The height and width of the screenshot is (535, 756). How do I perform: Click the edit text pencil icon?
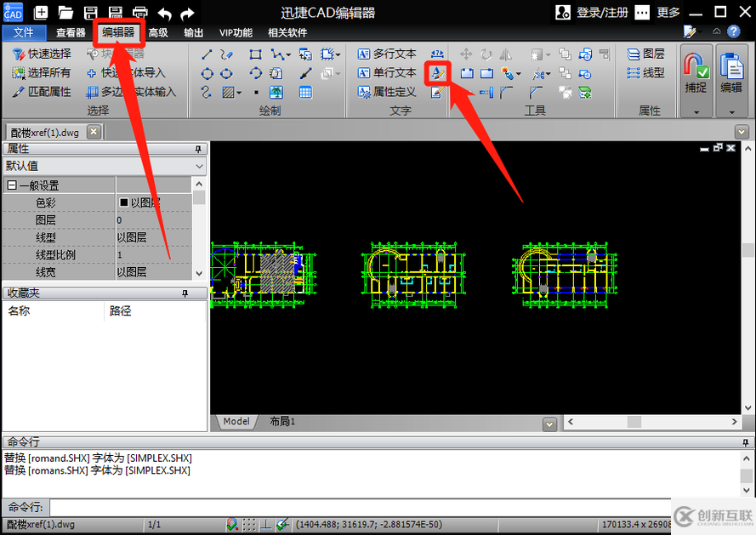437,92
